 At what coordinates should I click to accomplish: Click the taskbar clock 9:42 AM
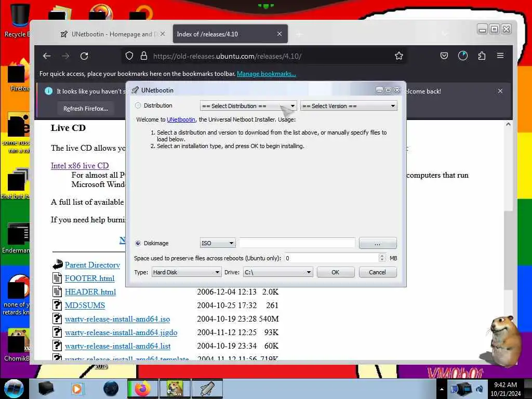(x=505, y=389)
